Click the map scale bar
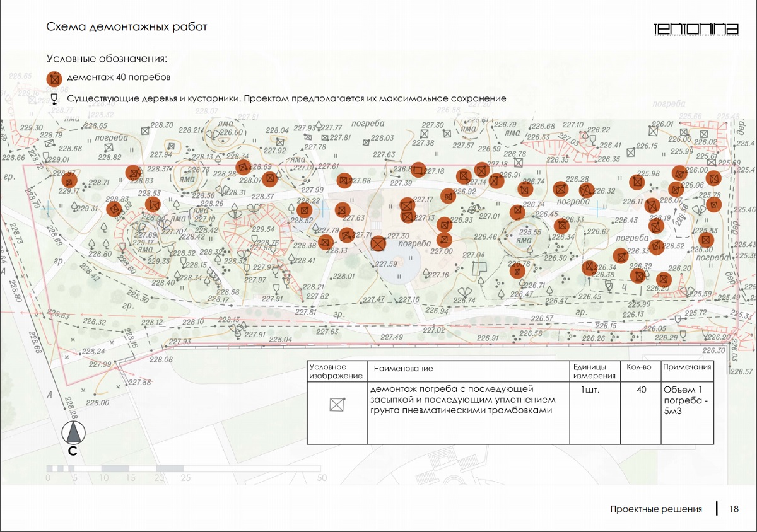Viewport: 757px width, 532px height. pos(115,469)
